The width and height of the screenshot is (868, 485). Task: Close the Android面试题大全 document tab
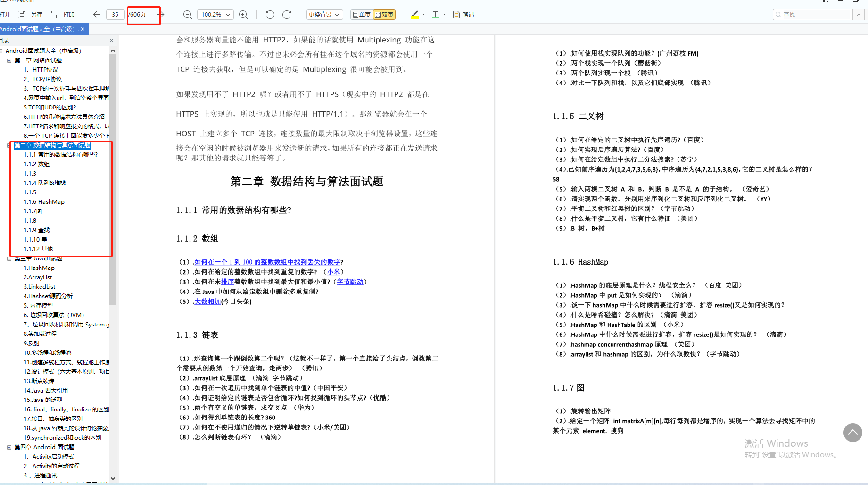[x=83, y=29]
